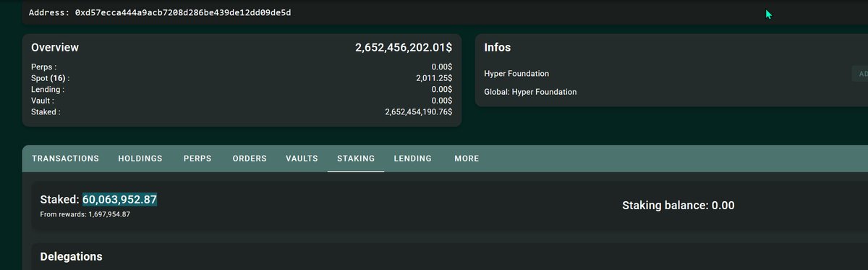Click the partially visible AD button in Infos

coord(859,73)
